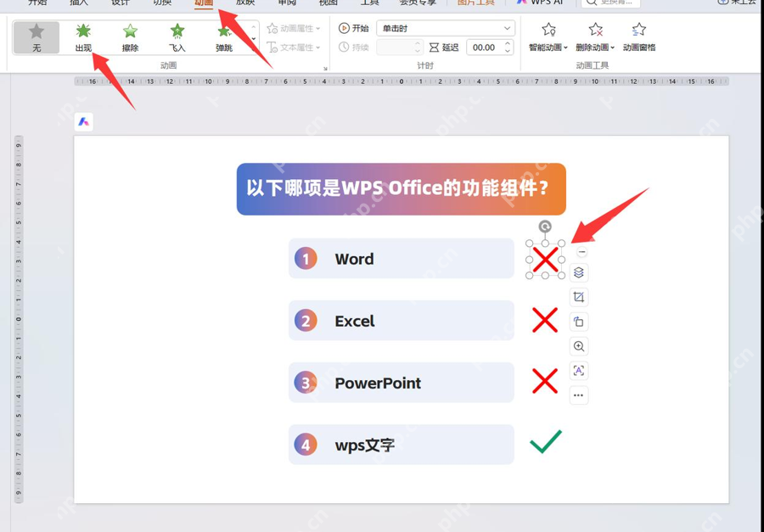Click the WPS AI floating icon above the slide
Screen dimensions: 764x532
pyautogui.click(x=84, y=122)
